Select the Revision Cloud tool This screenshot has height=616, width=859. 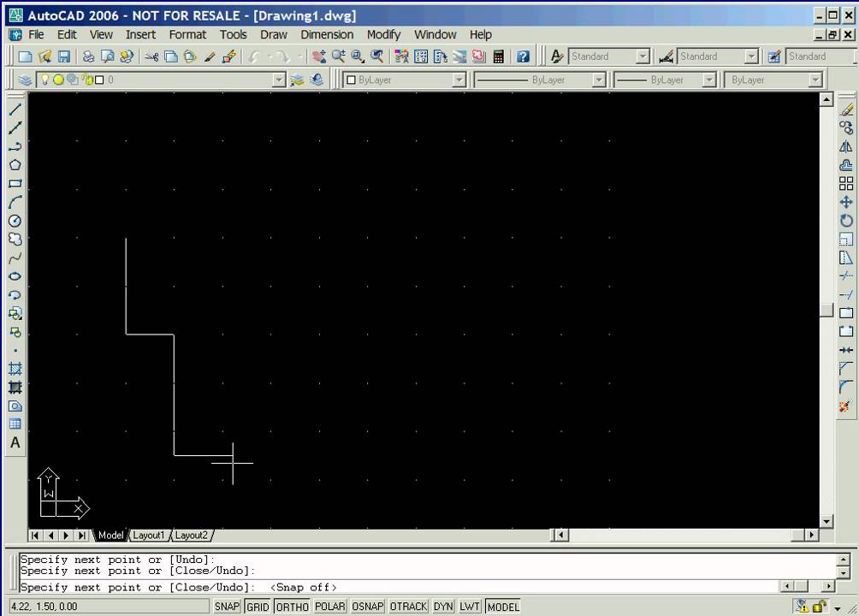pos(15,240)
